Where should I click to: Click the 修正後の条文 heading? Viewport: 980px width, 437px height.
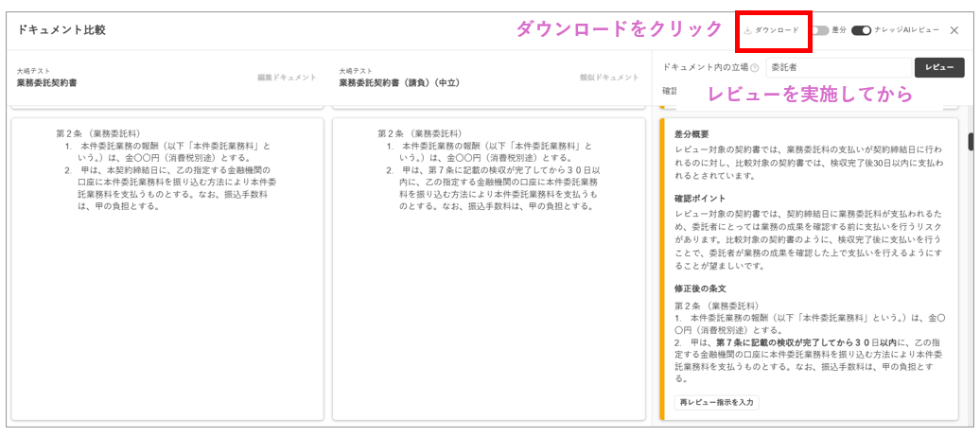click(701, 288)
